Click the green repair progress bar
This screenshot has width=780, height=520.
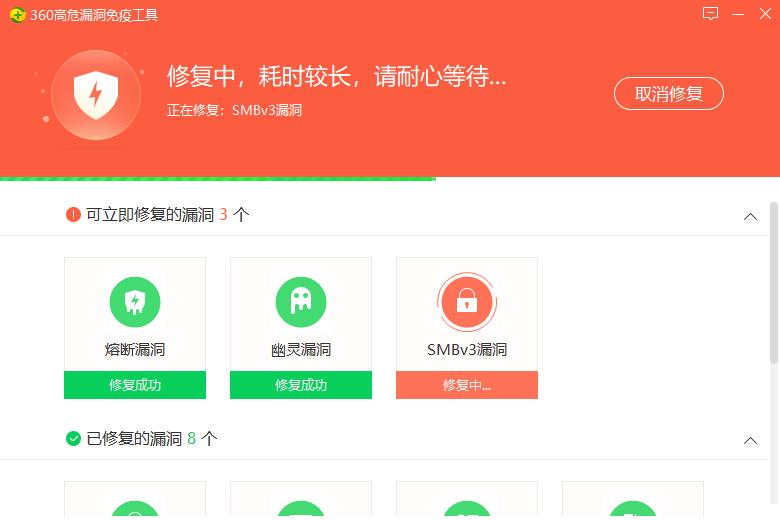218,179
